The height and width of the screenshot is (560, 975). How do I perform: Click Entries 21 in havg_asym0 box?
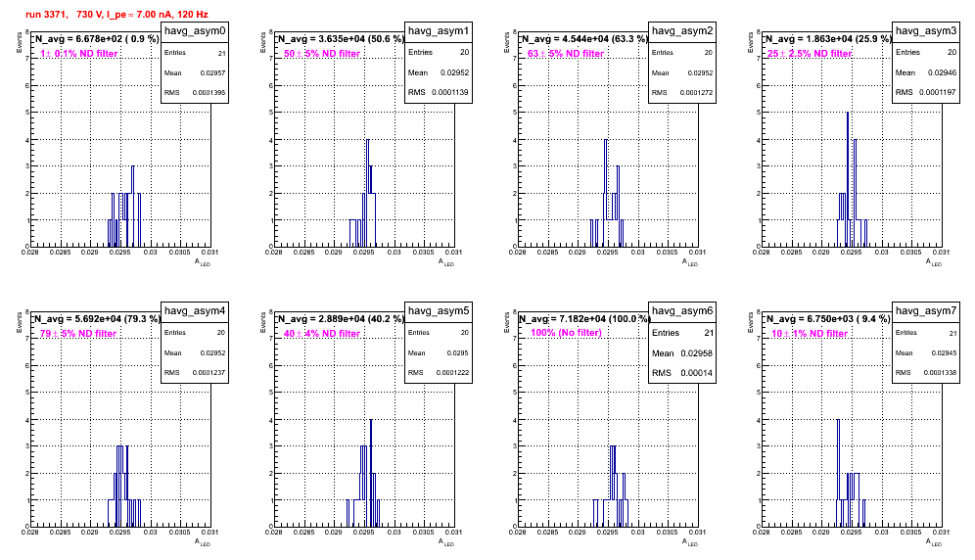click(x=195, y=53)
